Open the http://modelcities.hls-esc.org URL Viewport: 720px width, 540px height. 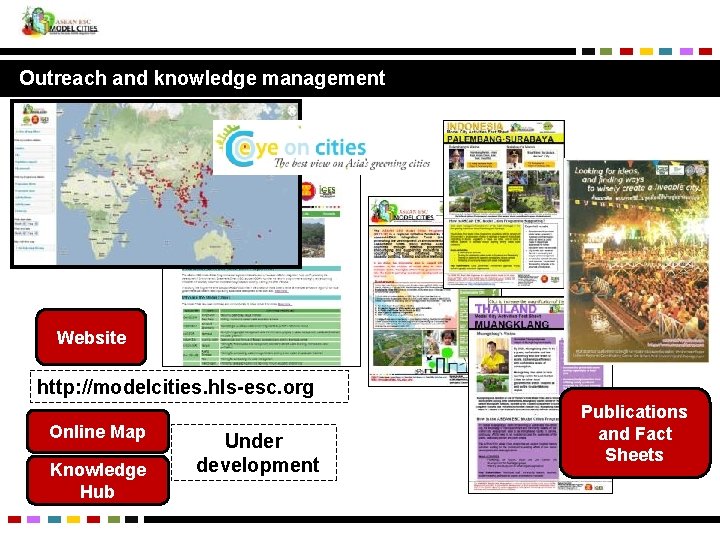tap(175, 387)
